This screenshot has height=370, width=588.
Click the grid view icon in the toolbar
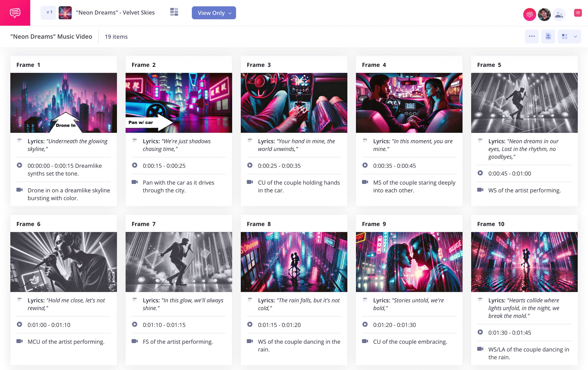[564, 36]
